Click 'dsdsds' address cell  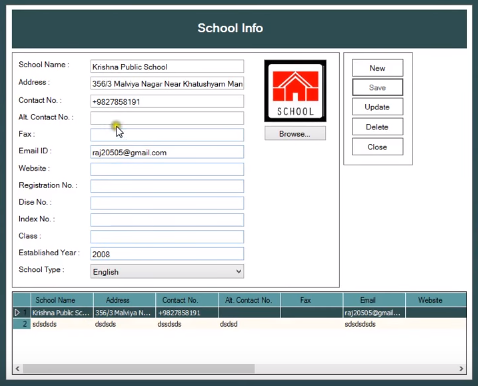(x=124, y=324)
